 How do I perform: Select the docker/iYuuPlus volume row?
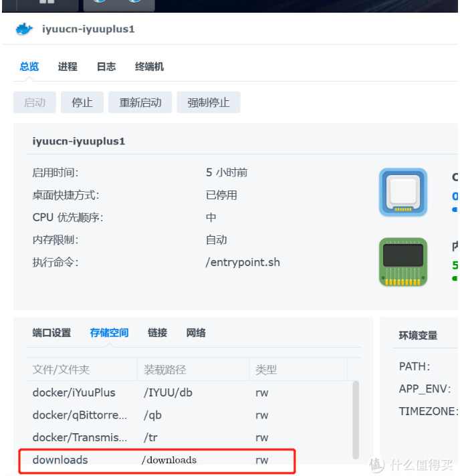(x=189, y=392)
